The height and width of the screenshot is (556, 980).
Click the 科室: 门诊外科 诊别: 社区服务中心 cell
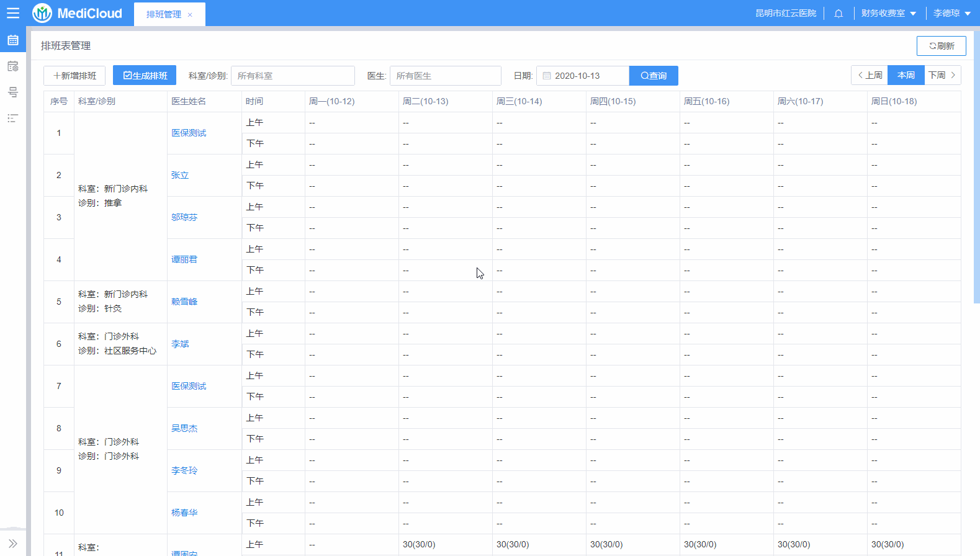[x=120, y=344]
